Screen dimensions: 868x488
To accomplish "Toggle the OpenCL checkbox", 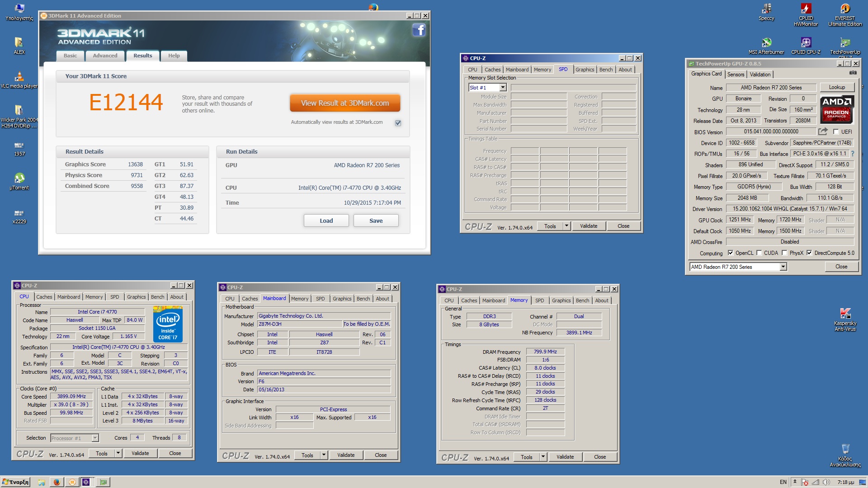I will coord(731,253).
